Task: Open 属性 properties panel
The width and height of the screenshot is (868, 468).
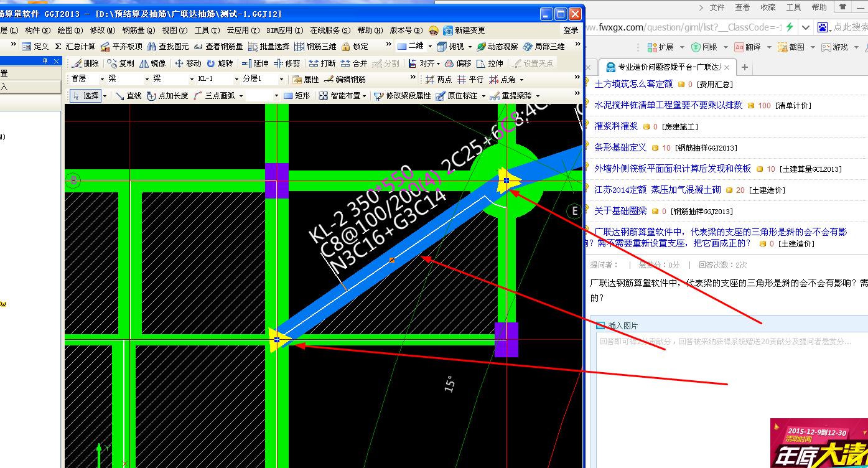Action: pyautogui.click(x=305, y=80)
